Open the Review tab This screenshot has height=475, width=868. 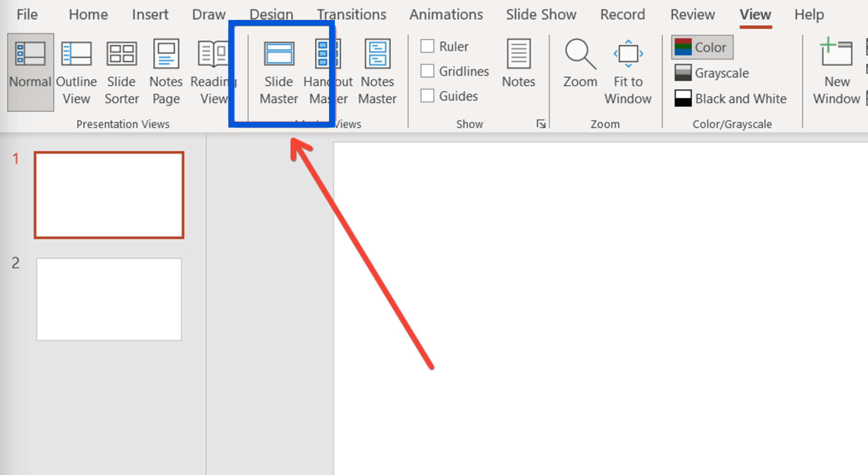tap(693, 15)
